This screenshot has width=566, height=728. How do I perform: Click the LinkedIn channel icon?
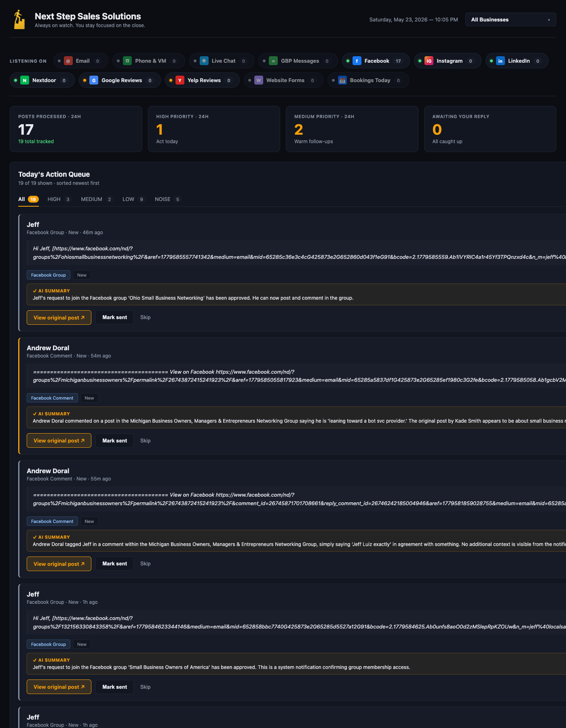point(501,61)
